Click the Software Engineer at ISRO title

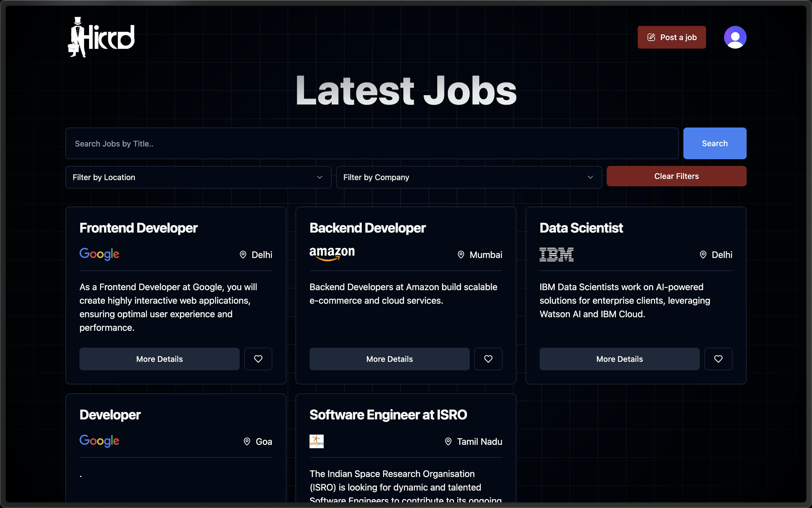tap(388, 415)
